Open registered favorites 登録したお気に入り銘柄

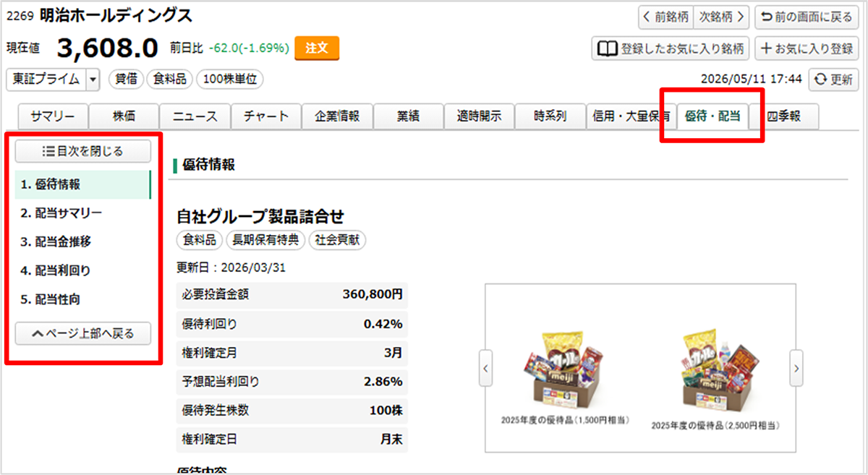(671, 48)
